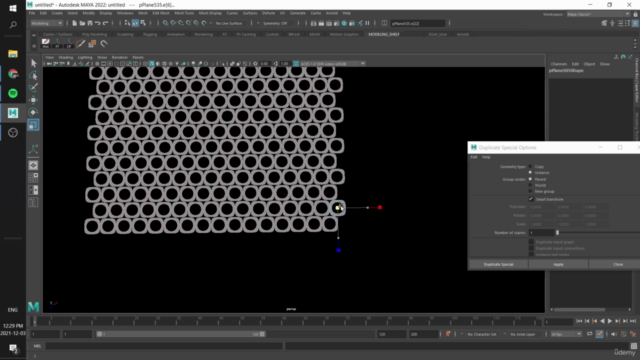Click the single pane layout icon
The height and width of the screenshot is (360, 640).
[x=33, y=165]
